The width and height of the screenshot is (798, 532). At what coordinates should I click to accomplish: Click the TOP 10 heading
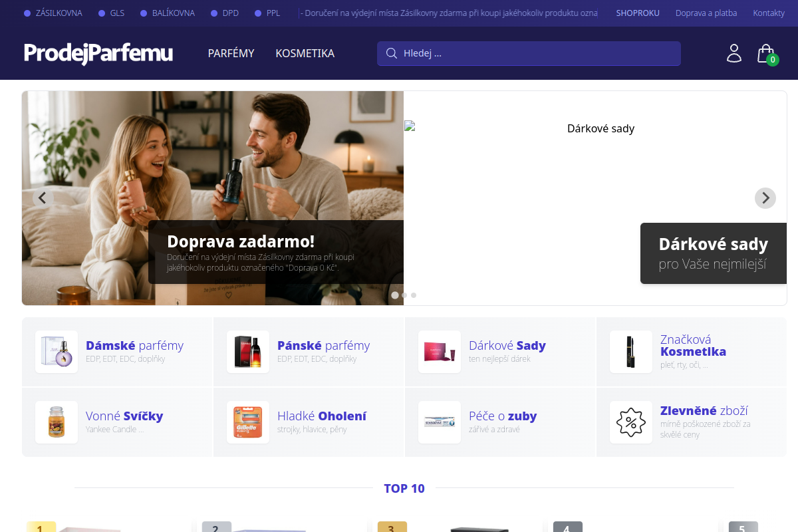pos(404,489)
